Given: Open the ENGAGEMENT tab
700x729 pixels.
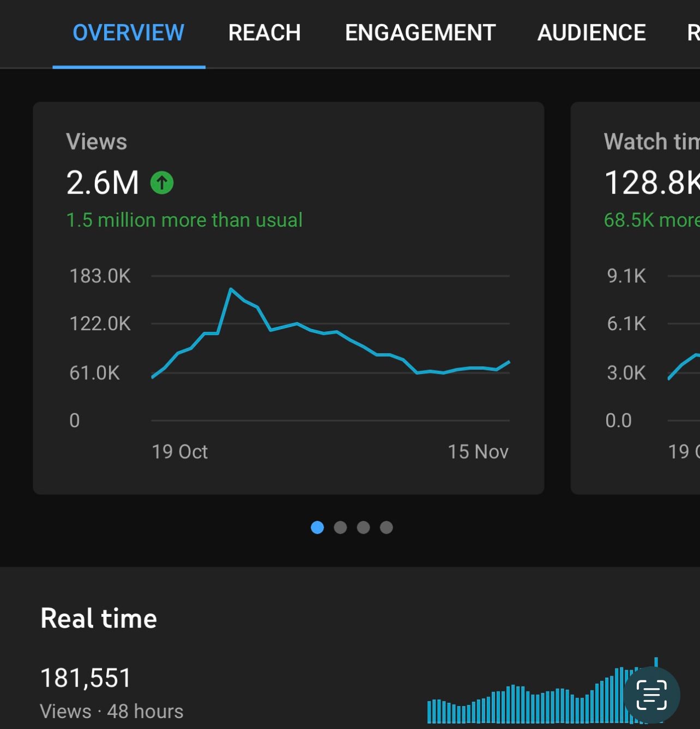Looking at the screenshot, I should point(420,33).
